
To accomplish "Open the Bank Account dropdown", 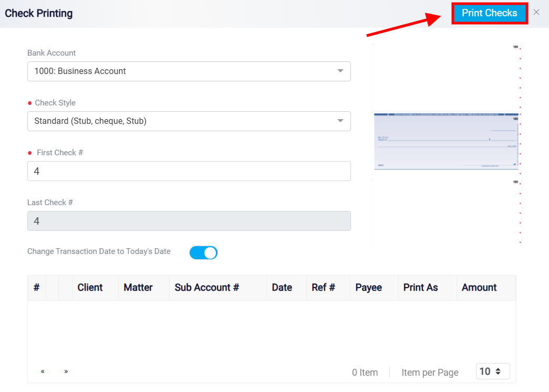I will (189, 71).
